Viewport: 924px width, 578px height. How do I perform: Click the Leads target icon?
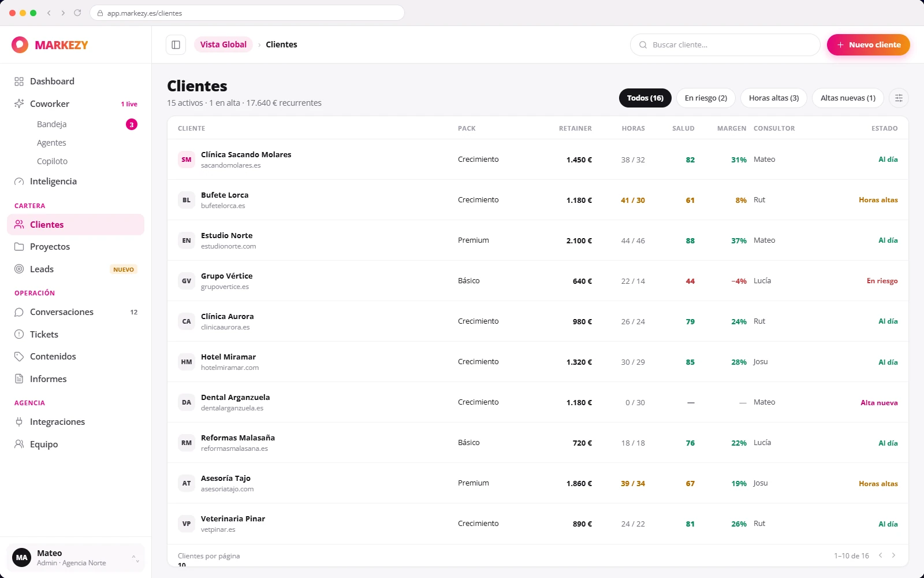[x=19, y=269]
